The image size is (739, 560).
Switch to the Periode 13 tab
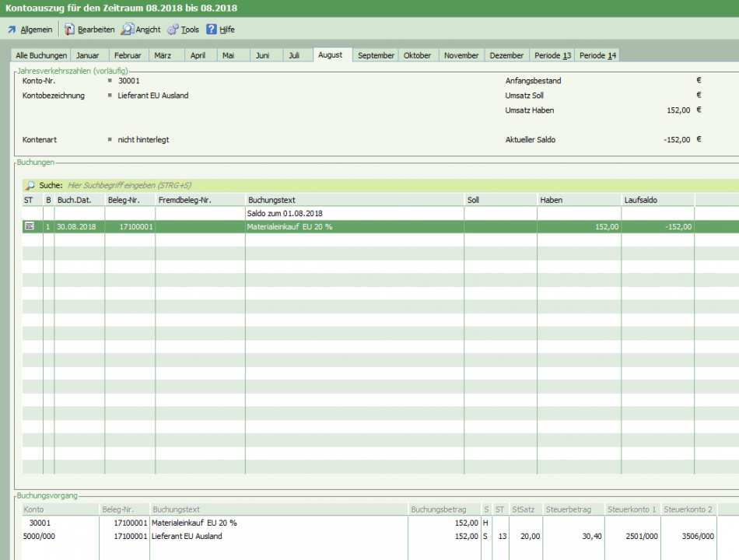click(552, 55)
